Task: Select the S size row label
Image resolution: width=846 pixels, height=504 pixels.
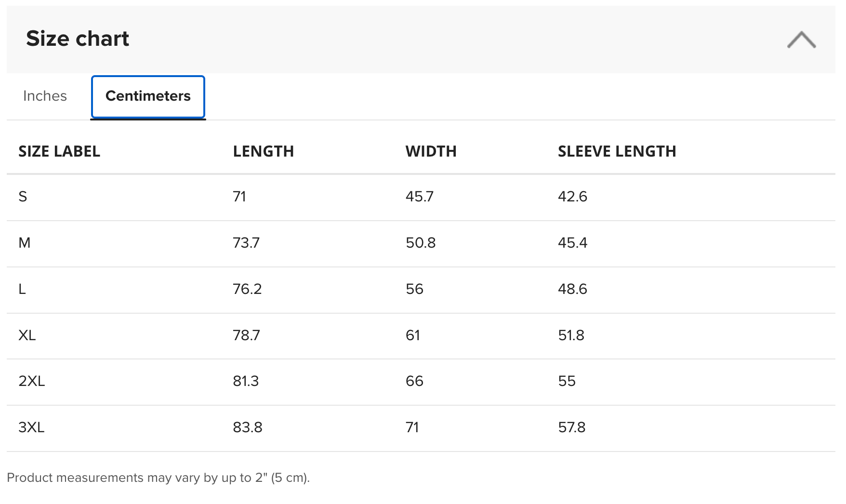Action: click(x=23, y=197)
